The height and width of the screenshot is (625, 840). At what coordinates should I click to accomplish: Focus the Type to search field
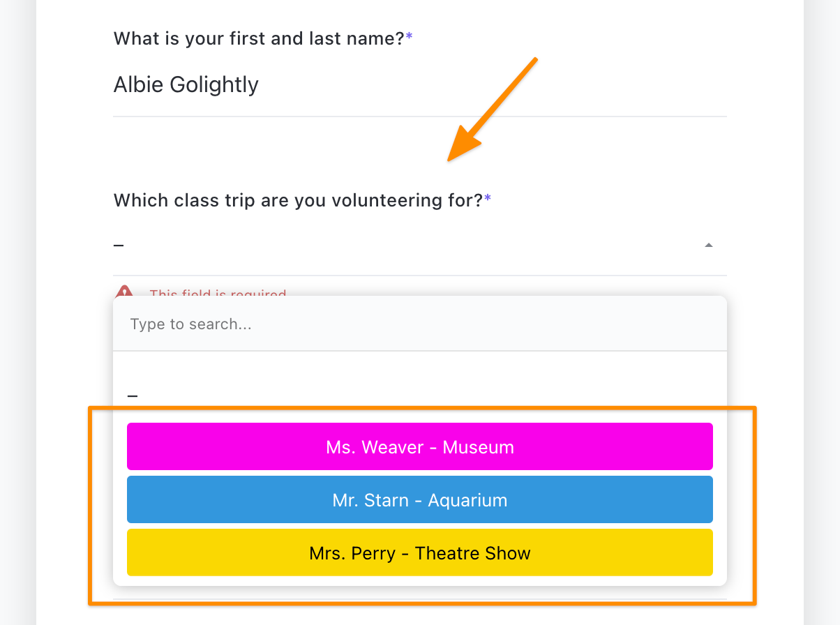coord(419,324)
